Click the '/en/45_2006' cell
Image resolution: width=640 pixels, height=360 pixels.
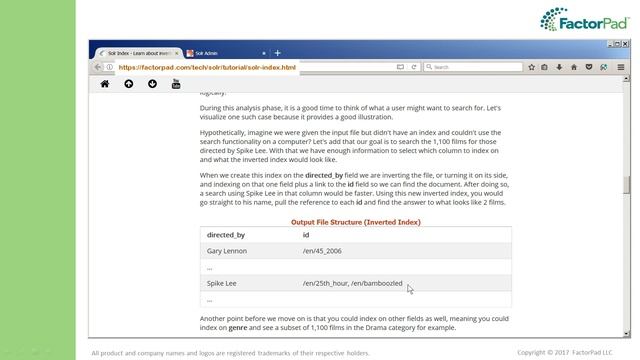pyautogui.click(x=322, y=251)
